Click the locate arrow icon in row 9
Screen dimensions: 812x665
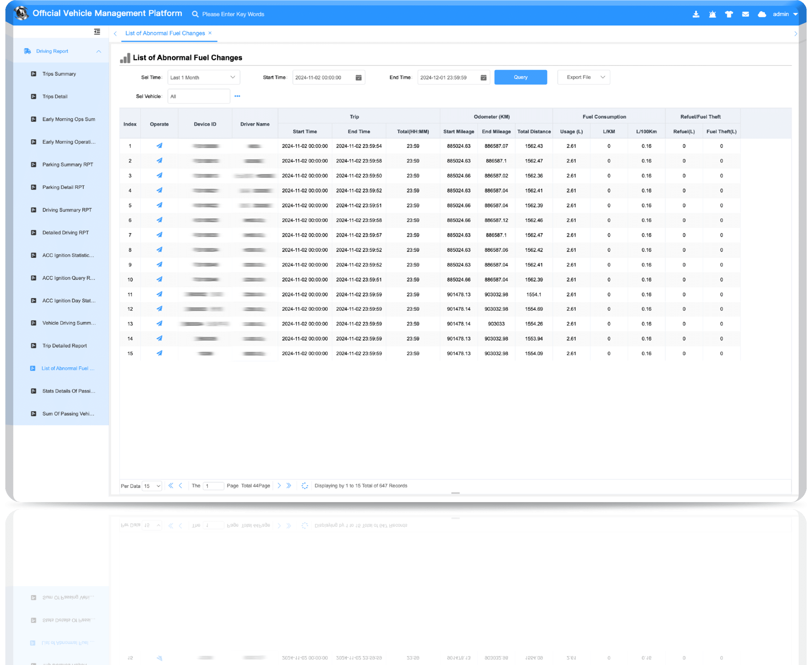tap(159, 265)
